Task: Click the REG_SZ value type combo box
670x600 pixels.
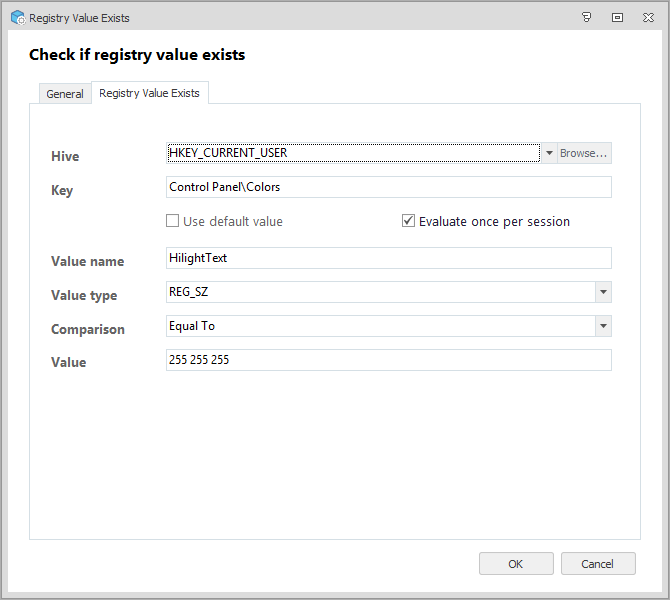Action: [x=379, y=292]
